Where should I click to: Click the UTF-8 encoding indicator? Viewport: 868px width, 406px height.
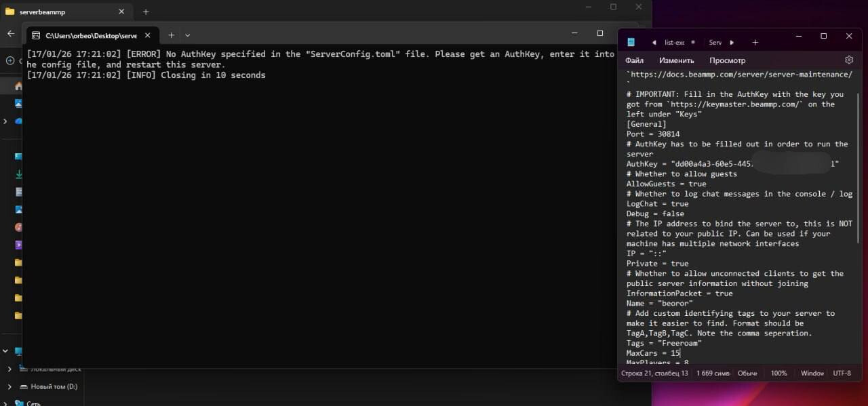point(842,373)
